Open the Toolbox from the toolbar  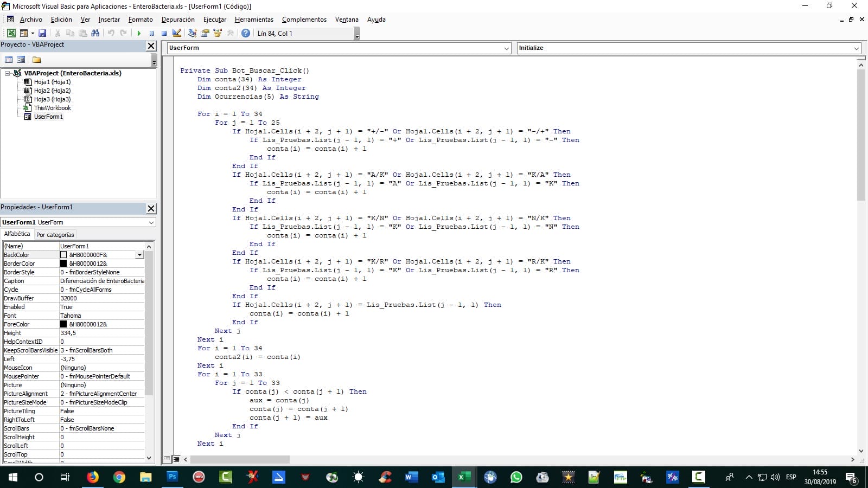click(x=218, y=33)
